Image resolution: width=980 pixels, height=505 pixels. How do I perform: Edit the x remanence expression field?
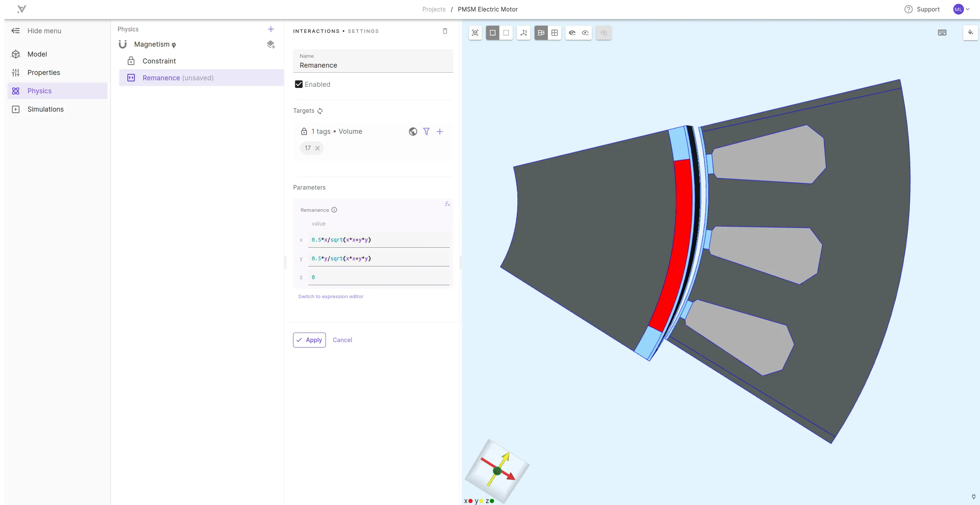pos(379,240)
